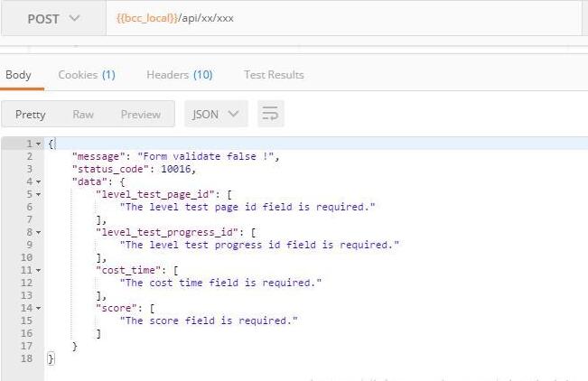Open the Headers (10) tab
The height and width of the screenshot is (381, 588).
(x=179, y=75)
